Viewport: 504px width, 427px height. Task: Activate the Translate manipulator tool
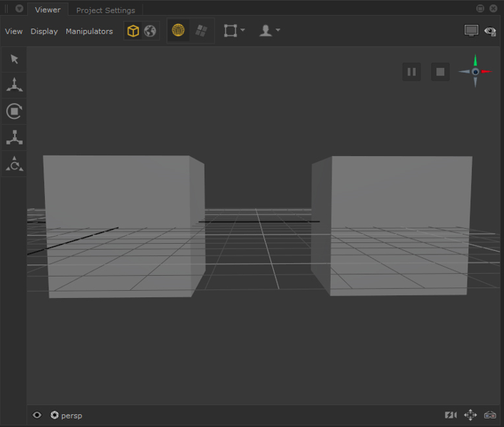coord(14,85)
